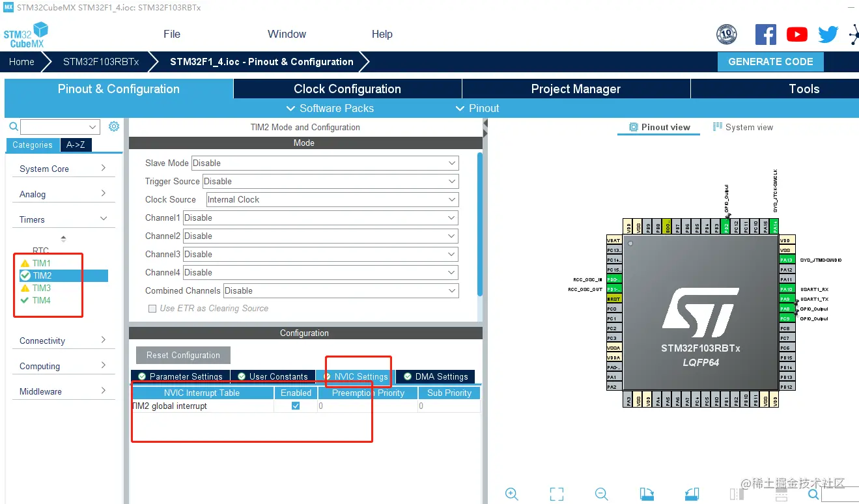Disable TIM2 global interrupt checkbox
The height and width of the screenshot is (504, 859).
(x=296, y=406)
